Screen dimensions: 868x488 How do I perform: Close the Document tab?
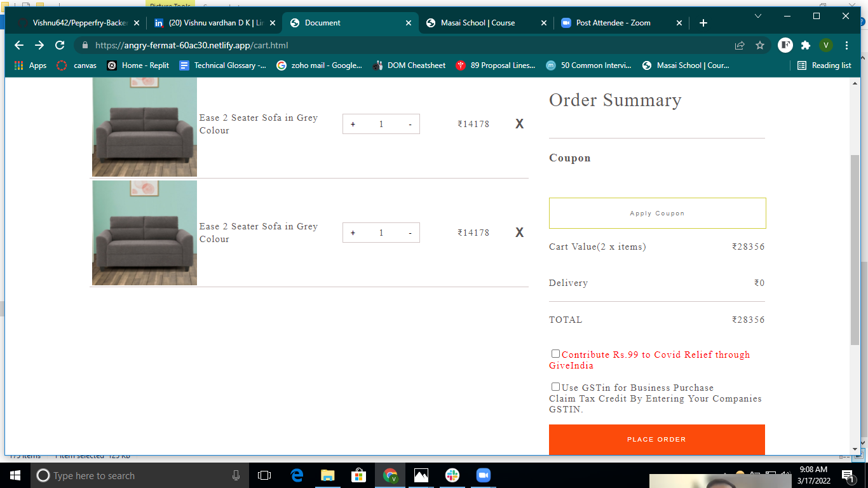pos(409,23)
